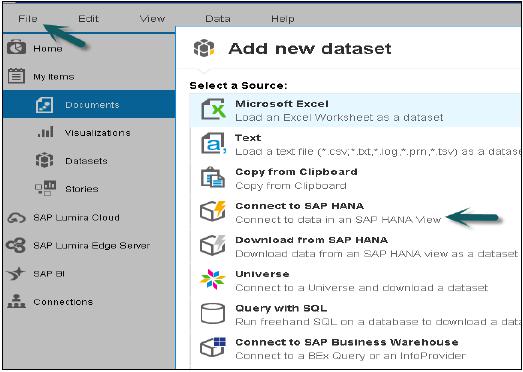The image size is (523, 372).
Task: Open the View menu
Action: click(x=152, y=19)
